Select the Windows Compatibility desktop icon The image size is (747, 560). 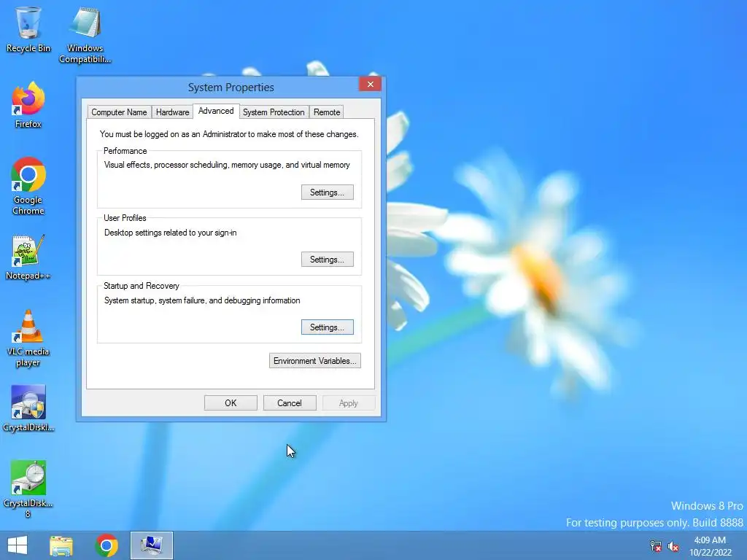point(85,36)
